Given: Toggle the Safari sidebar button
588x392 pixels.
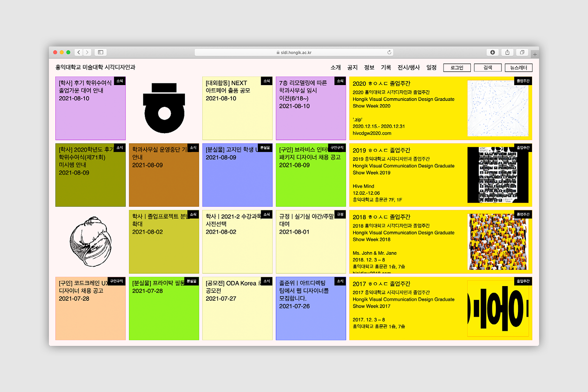Looking at the screenshot, I should coord(101,52).
